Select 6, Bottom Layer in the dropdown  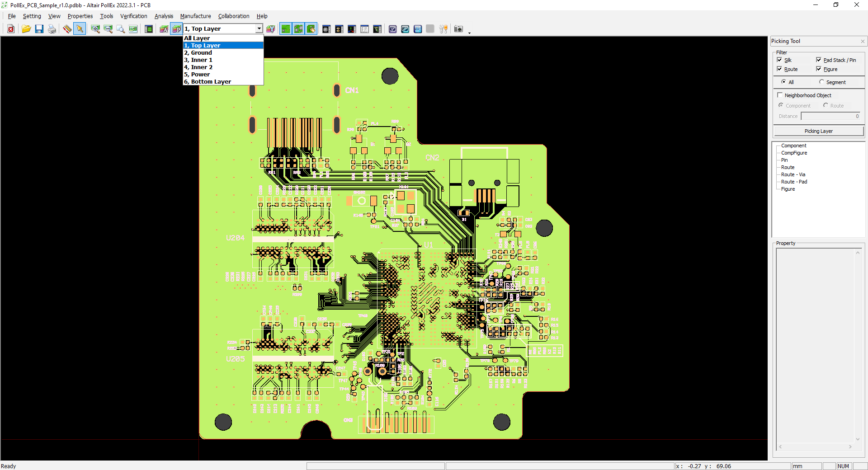pyautogui.click(x=207, y=81)
